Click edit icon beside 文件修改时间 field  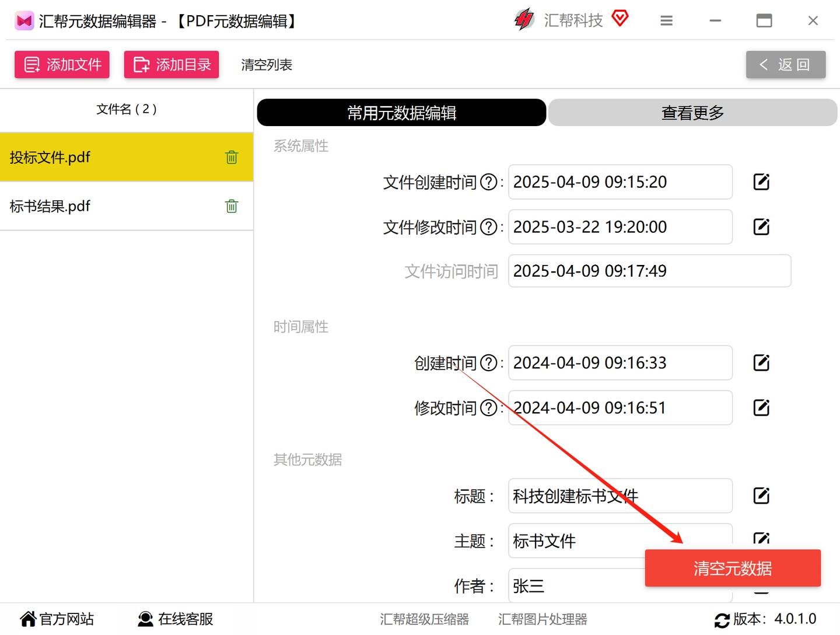[x=761, y=227]
